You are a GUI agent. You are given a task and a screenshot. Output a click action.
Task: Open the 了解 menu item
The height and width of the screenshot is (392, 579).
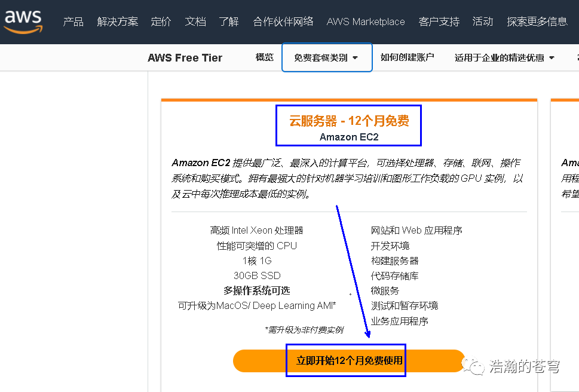pos(229,22)
